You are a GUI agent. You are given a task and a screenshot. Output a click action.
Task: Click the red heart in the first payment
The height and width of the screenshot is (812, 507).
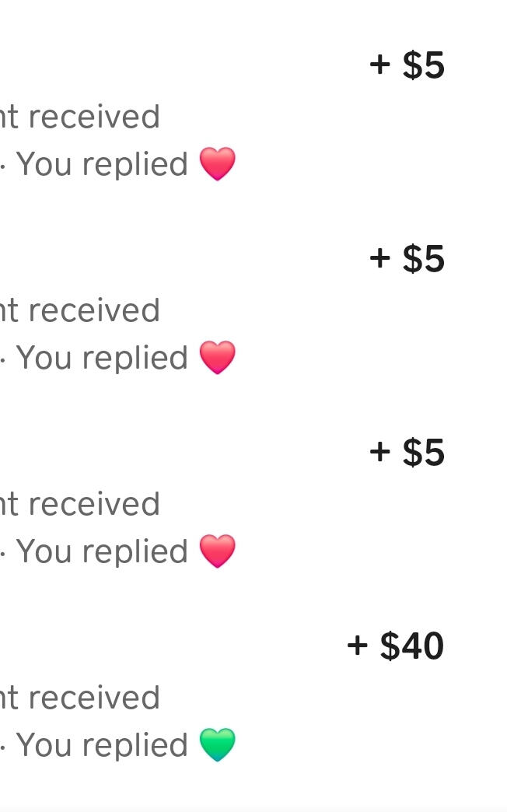click(x=218, y=164)
